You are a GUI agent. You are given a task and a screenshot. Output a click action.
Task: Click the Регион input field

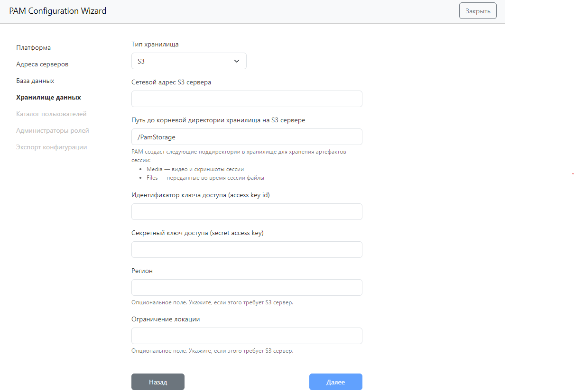247,288
